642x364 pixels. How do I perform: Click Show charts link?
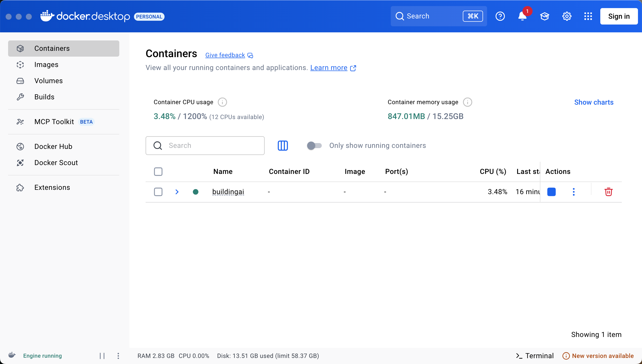594,102
